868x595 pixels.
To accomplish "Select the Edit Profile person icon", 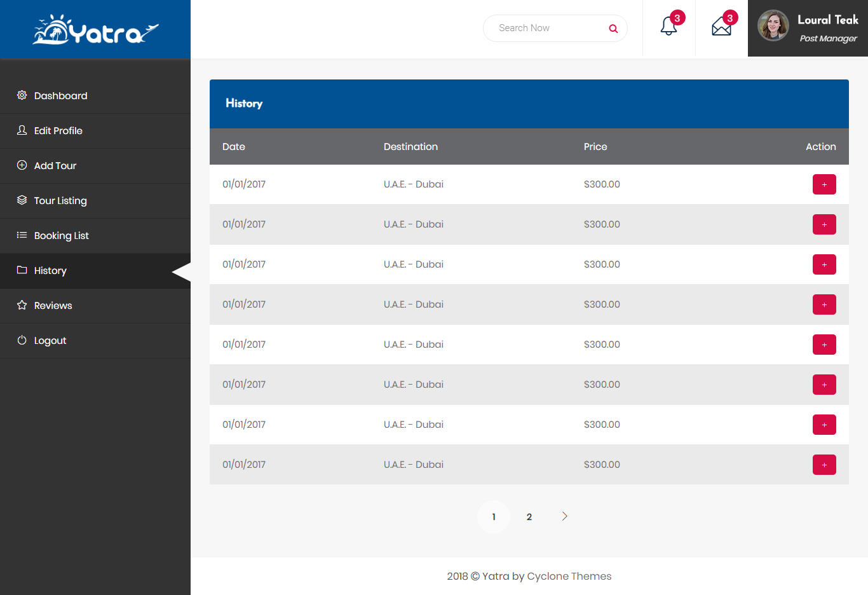I will point(21,130).
